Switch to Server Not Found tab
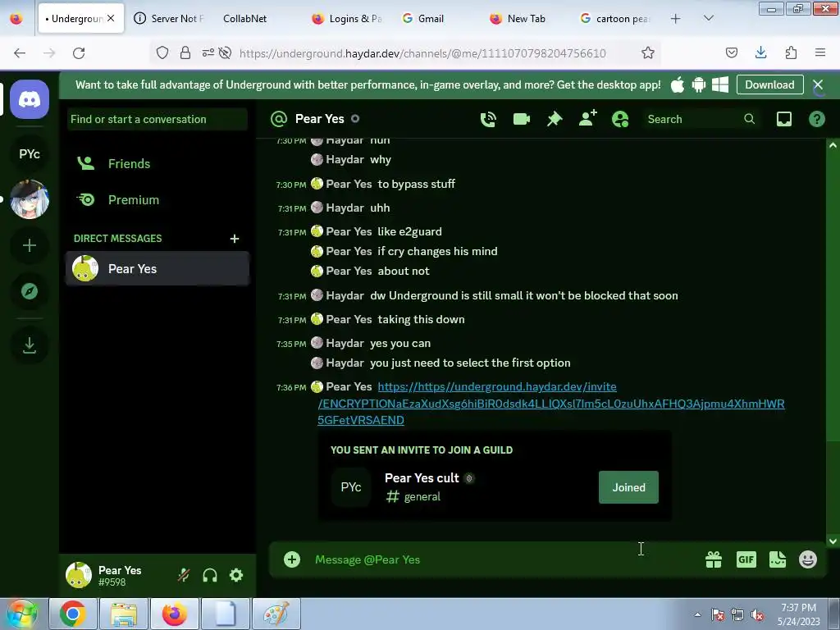The height and width of the screenshot is (630, 840). (x=170, y=19)
